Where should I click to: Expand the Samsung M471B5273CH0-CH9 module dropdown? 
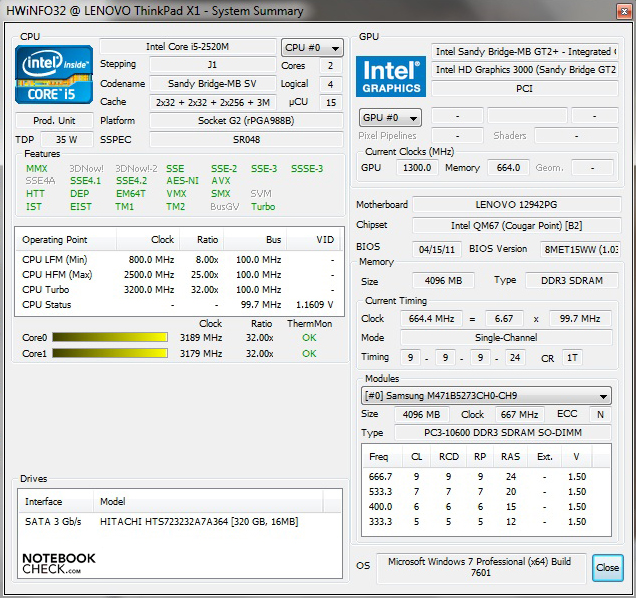[486, 396]
